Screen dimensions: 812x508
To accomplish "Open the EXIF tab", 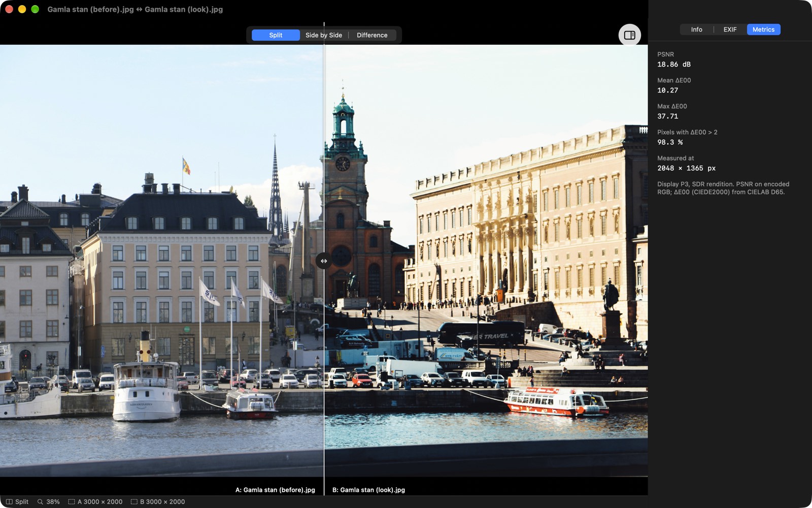I will point(730,29).
